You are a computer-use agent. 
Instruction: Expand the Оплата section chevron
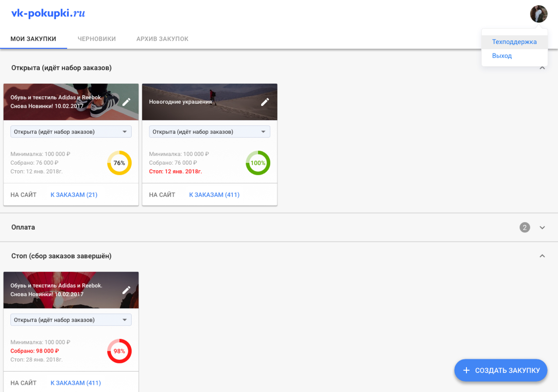coord(542,227)
